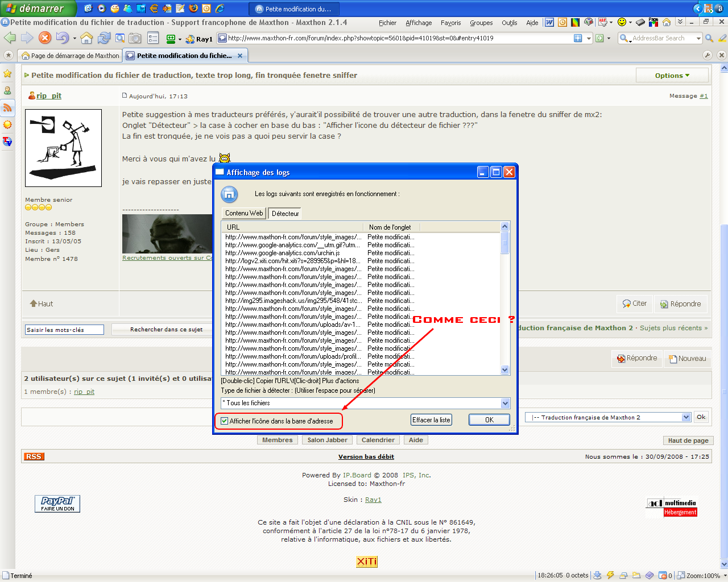The height and width of the screenshot is (582, 728).
Task: Click the red Stop loading icon
Action: (45, 38)
